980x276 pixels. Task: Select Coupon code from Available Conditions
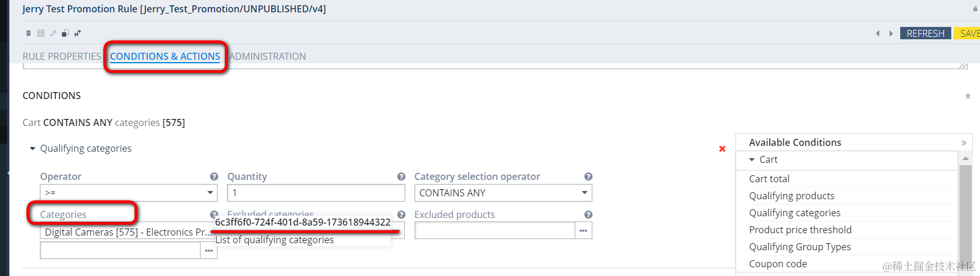[x=778, y=264]
